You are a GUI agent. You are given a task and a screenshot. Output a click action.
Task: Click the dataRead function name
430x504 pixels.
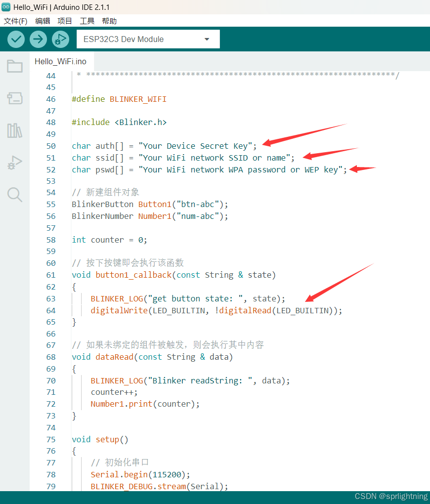click(115, 357)
